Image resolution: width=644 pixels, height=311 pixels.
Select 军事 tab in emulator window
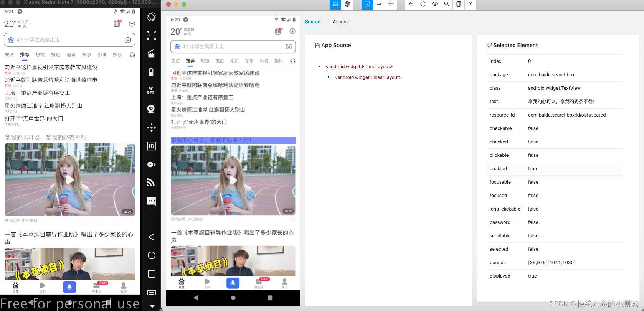87,54
